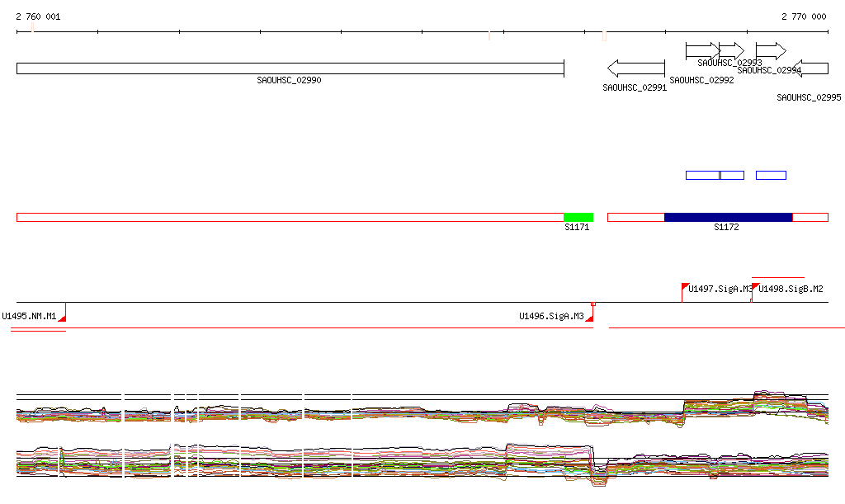The width and height of the screenshot is (845, 504).
Task: Select the green S1171 segment
Action: [578, 218]
